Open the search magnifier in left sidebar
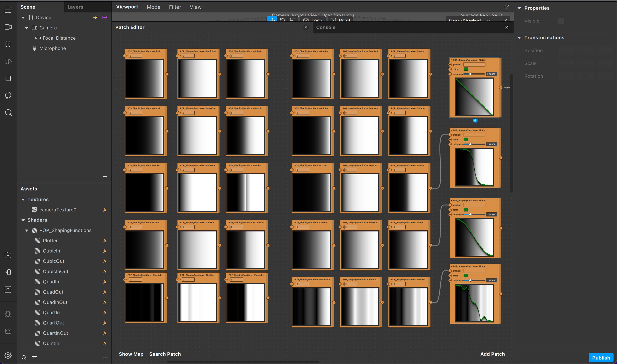 [9, 113]
